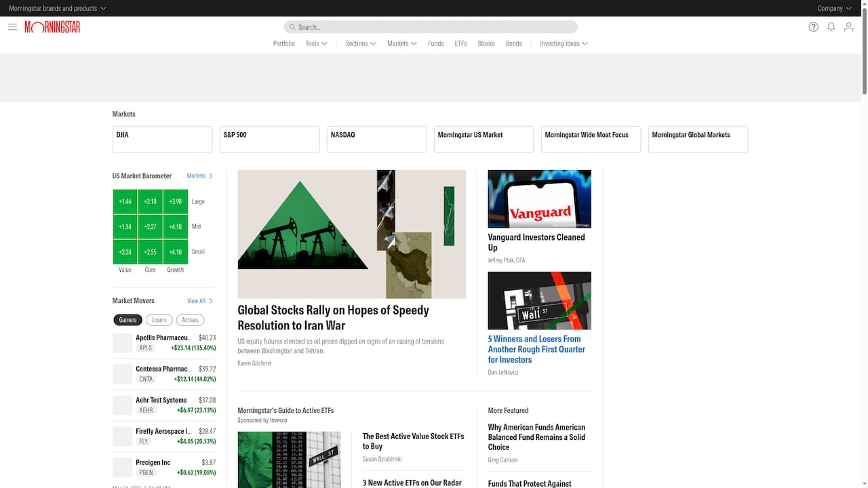Click the Aehr Test Systems logo placeholder
The image size is (868, 488).
(x=122, y=405)
